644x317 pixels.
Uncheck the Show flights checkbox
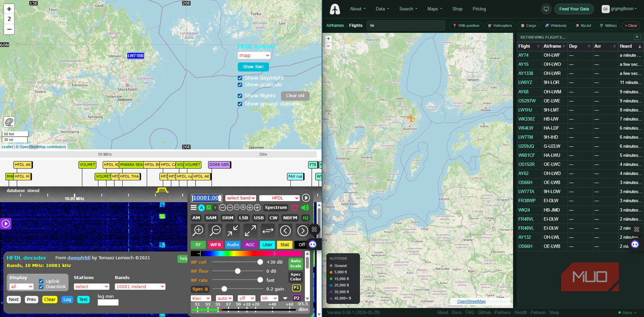(240, 96)
